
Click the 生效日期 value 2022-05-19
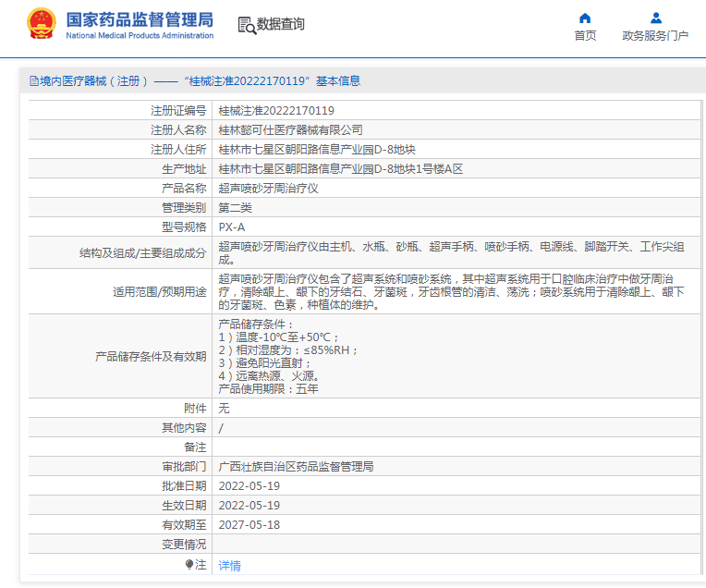[x=249, y=506]
